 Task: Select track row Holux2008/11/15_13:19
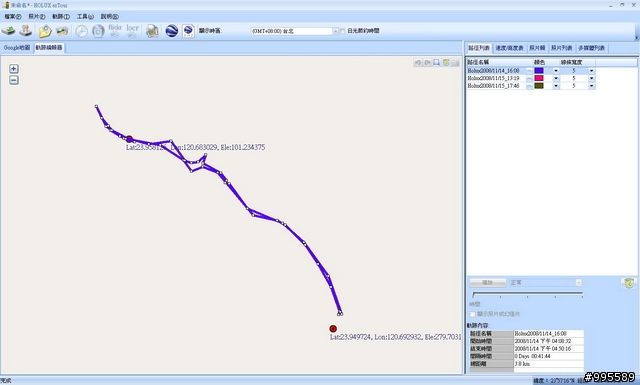pyautogui.click(x=531, y=78)
